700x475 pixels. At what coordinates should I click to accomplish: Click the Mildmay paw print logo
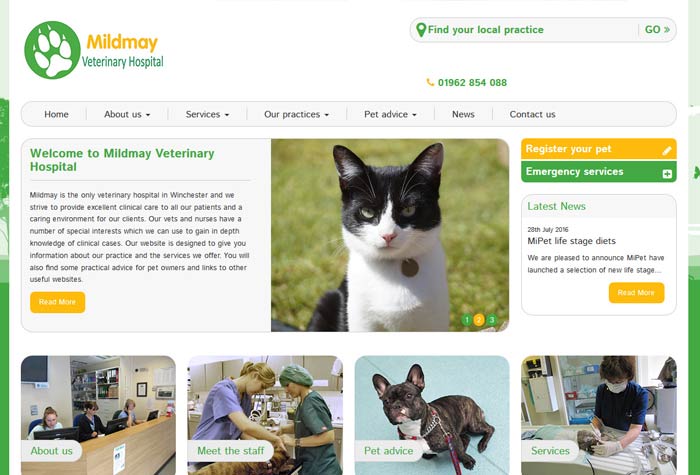pyautogui.click(x=52, y=50)
